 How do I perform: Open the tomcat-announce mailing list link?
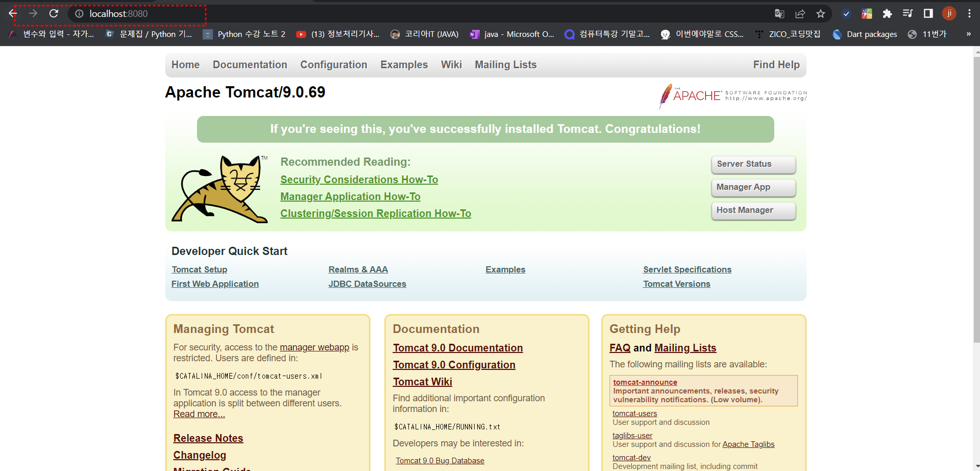[x=645, y=382]
